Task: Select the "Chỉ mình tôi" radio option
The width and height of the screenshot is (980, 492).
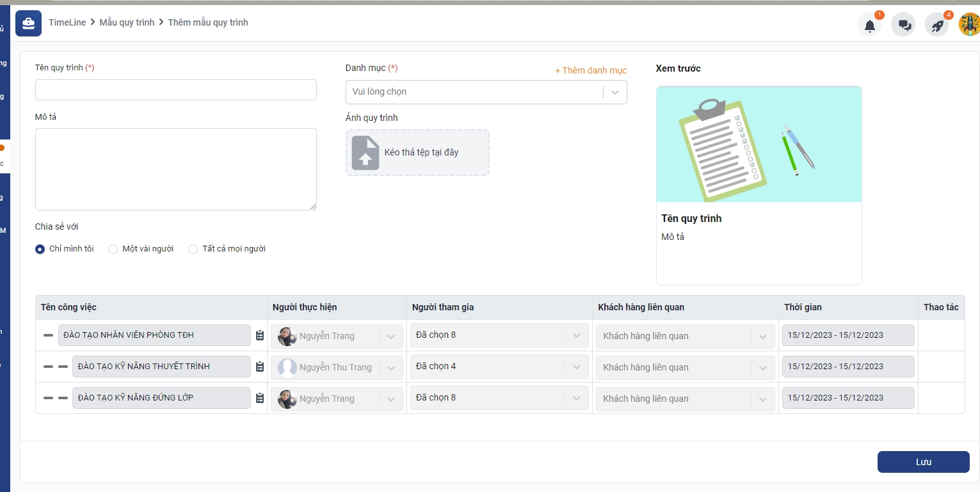Action: [x=40, y=249]
